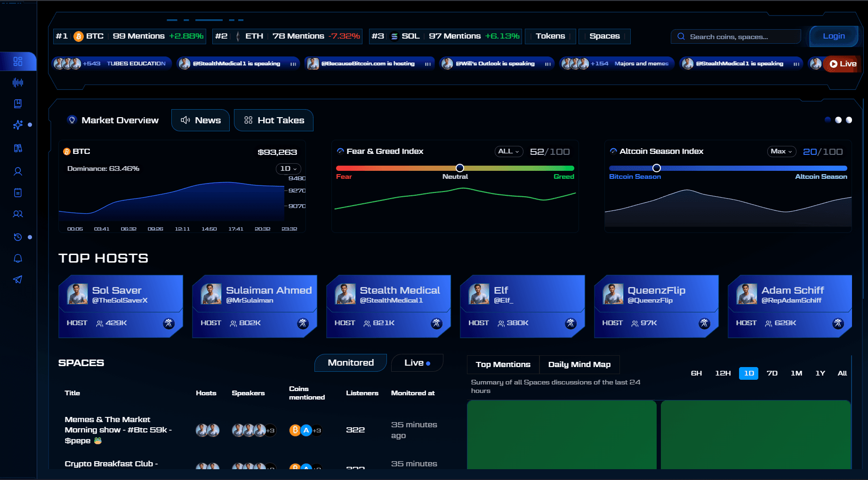Viewport: 868px width, 480px height.
Task: Open the Tokens link in top bar
Action: [x=550, y=36]
